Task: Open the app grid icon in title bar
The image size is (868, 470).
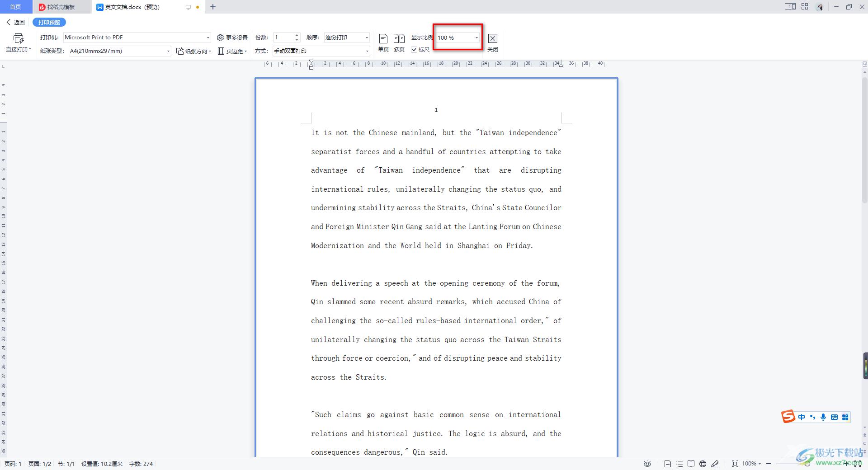Action: point(805,7)
